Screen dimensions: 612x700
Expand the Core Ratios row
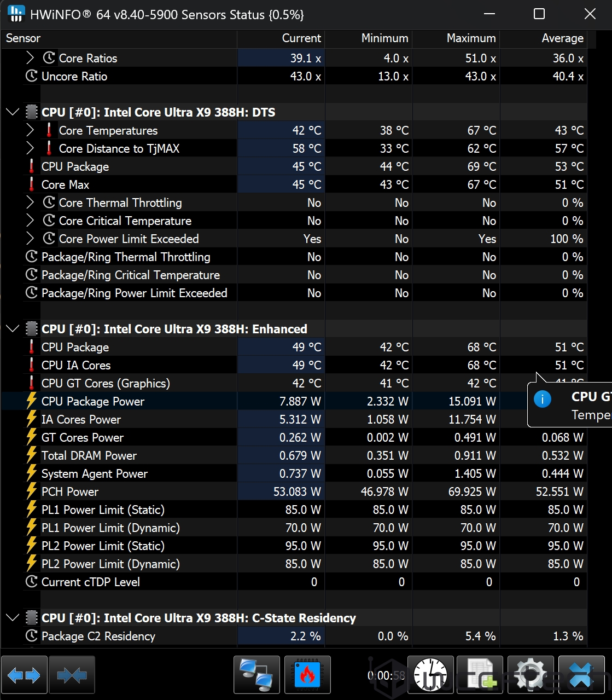[x=30, y=58]
